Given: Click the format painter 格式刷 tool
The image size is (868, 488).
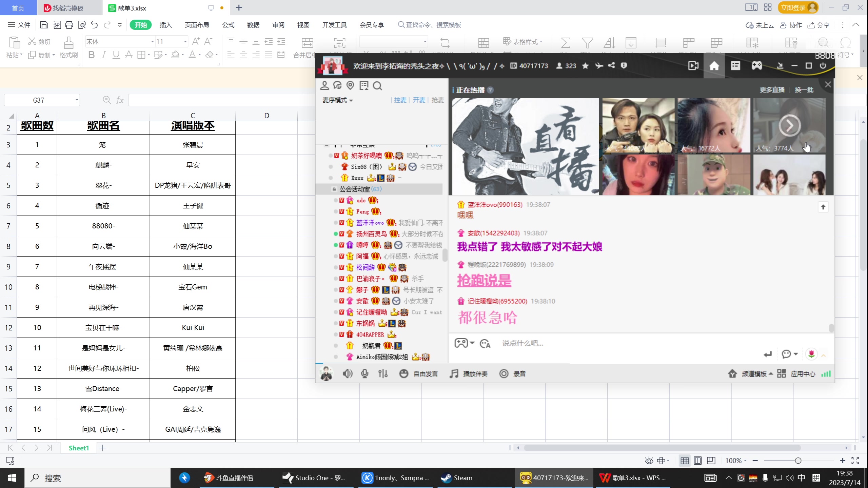Looking at the screenshot, I should pyautogui.click(x=68, y=47).
